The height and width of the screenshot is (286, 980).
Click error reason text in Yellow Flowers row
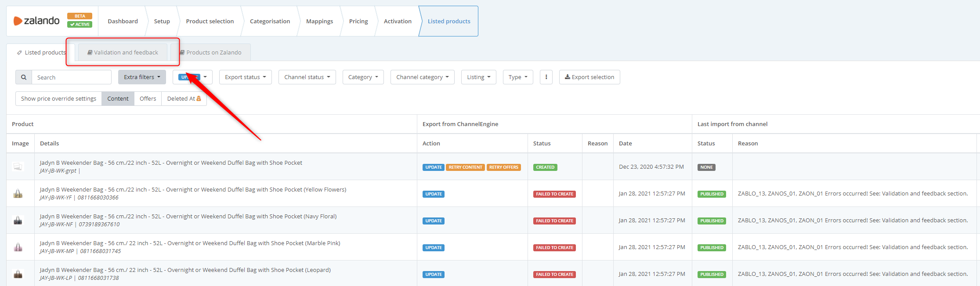tap(853, 193)
